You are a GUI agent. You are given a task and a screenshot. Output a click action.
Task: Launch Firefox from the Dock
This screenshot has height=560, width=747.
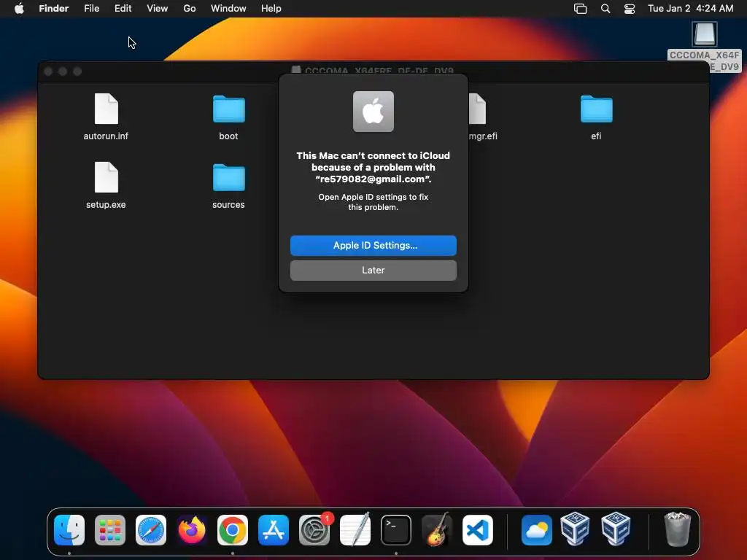(x=192, y=529)
